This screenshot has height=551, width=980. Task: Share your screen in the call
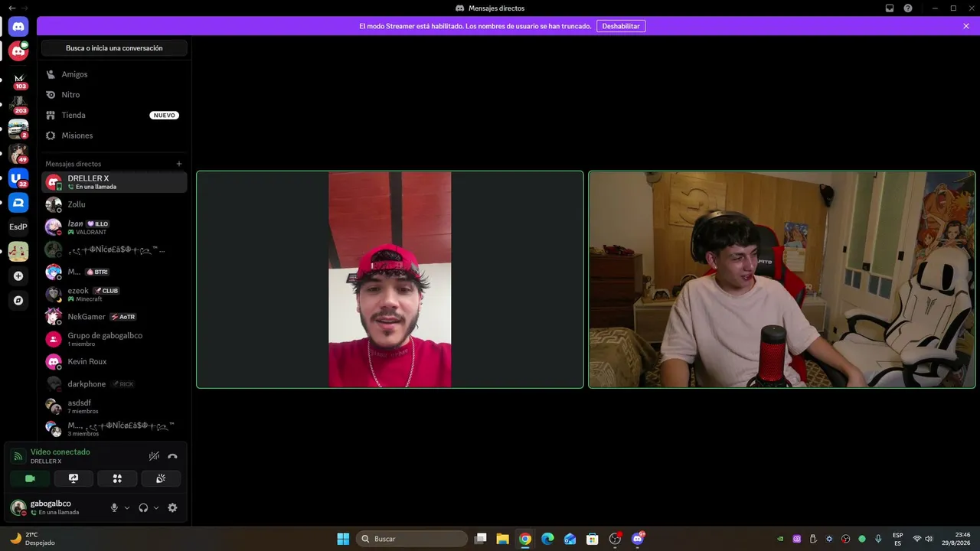click(x=73, y=478)
